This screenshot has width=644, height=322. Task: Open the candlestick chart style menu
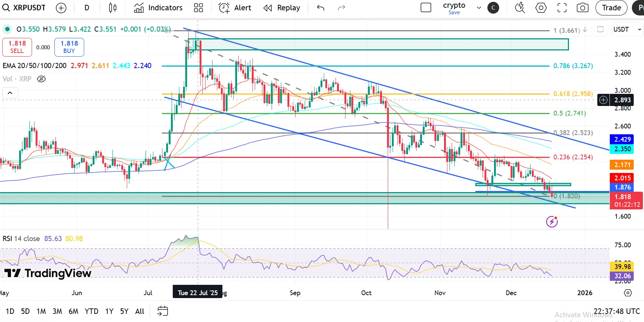tap(113, 8)
